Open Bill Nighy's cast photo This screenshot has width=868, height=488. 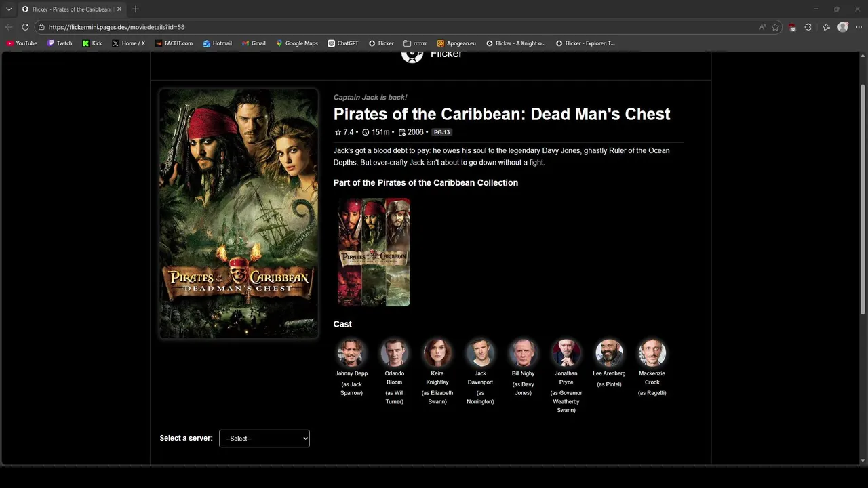(x=523, y=353)
